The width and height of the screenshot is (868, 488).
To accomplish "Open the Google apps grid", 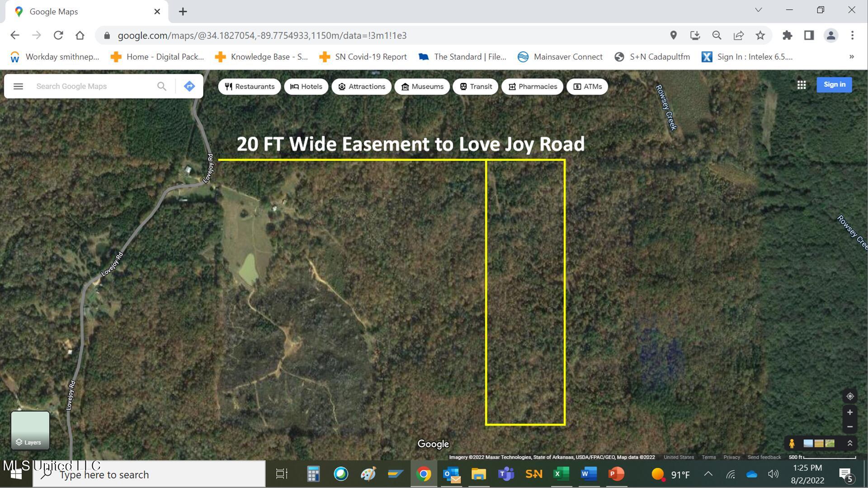I will click(802, 85).
